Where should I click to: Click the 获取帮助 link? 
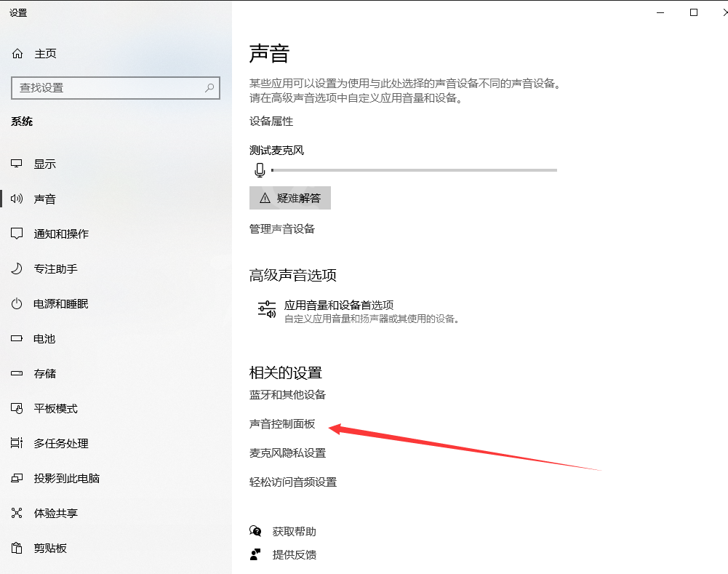coord(295,531)
